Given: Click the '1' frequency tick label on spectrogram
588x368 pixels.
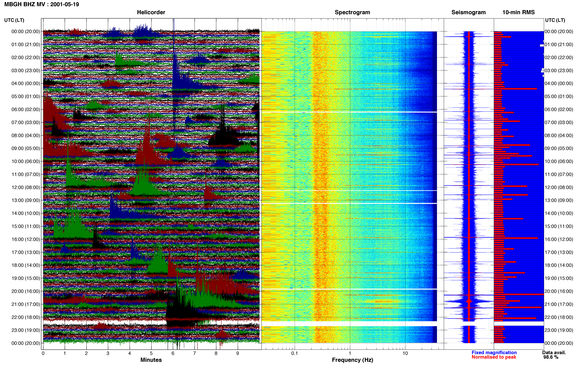Looking at the screenshot, I should click(x=350, y=353).
